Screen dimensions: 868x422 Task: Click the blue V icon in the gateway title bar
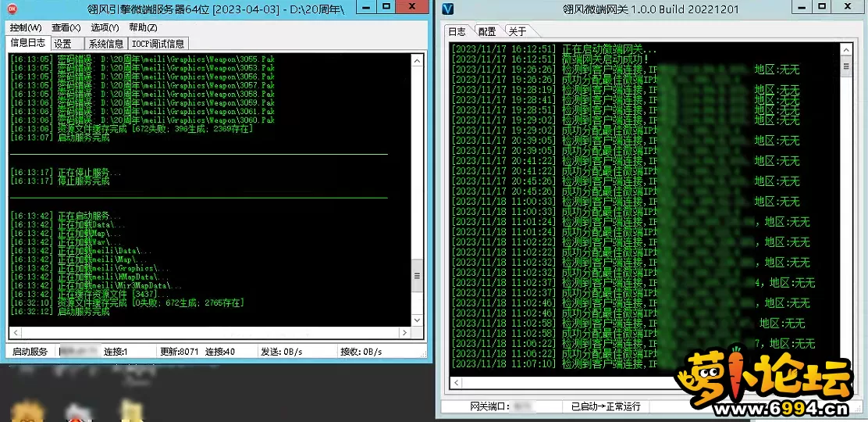[448, 9]
